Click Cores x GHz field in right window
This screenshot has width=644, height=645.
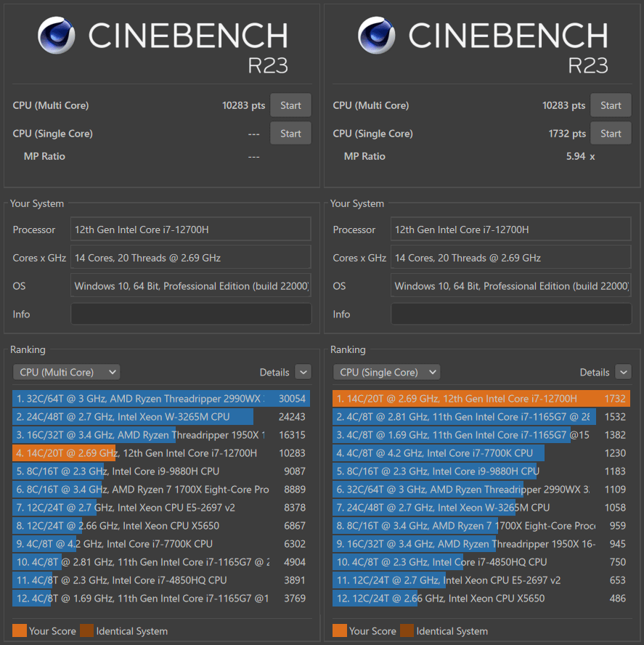tap(510, 258)
